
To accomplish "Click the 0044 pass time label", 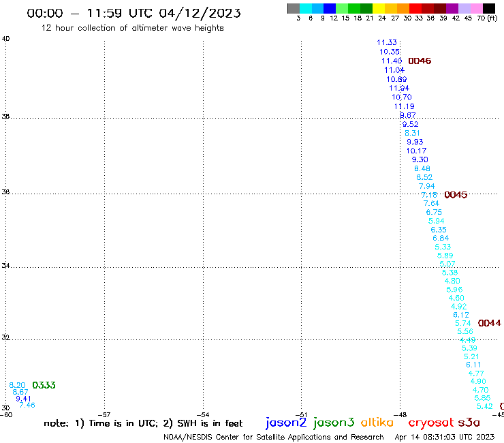I will point(489,323).
